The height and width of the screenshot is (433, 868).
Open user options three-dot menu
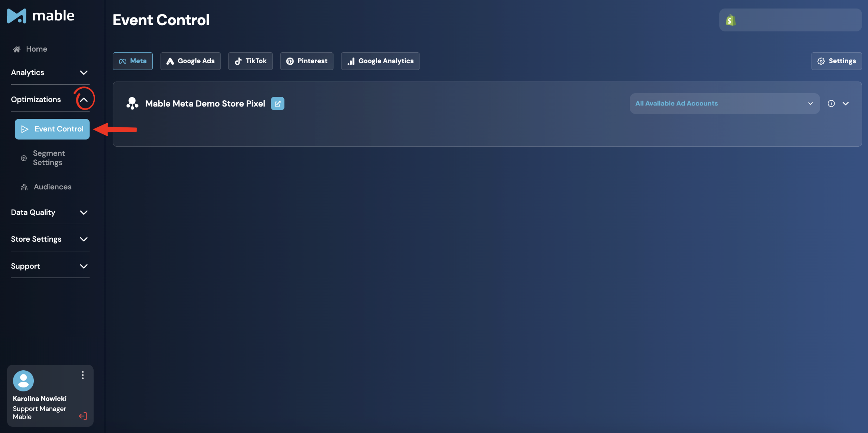83,375
